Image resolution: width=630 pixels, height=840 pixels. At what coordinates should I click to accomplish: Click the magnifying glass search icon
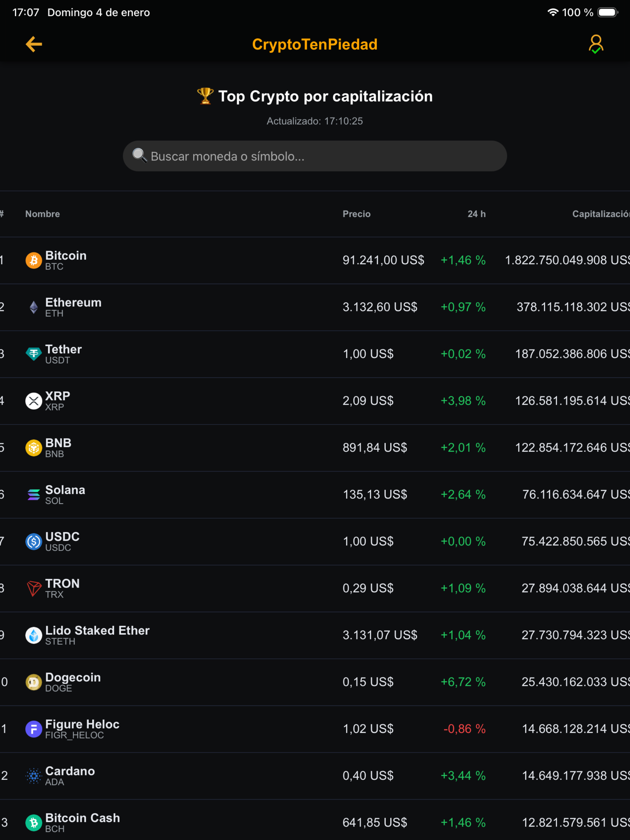click(x=139, y=156)
